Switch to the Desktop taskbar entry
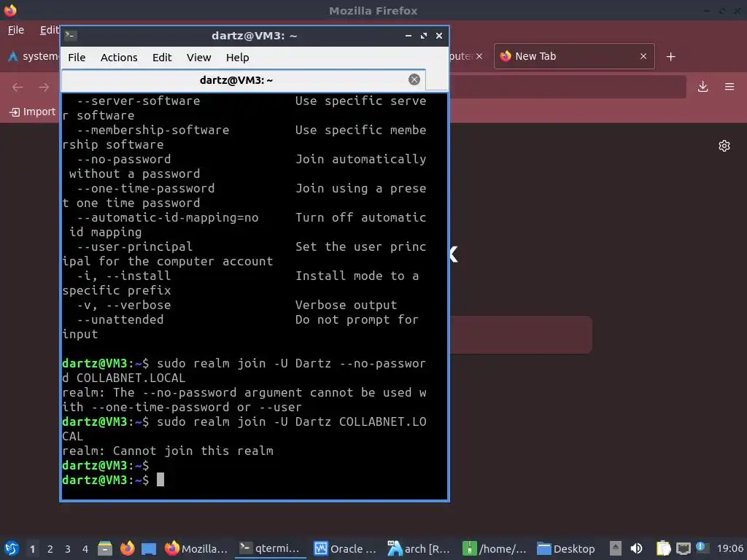Image resolution: width=747 pixels, height=560 pixels. (567, 548)
